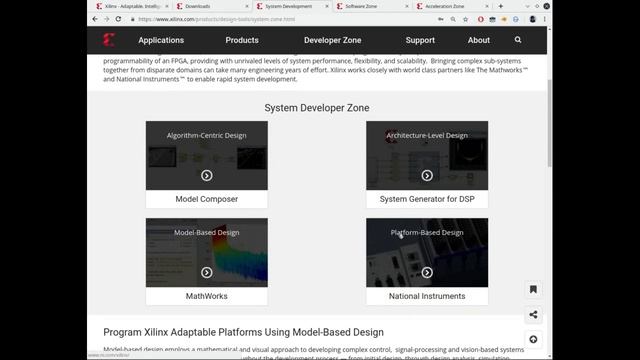640x360 pixels.
Task: Switch to the Software Zone browser tab
Action: [x=372, y=6]
